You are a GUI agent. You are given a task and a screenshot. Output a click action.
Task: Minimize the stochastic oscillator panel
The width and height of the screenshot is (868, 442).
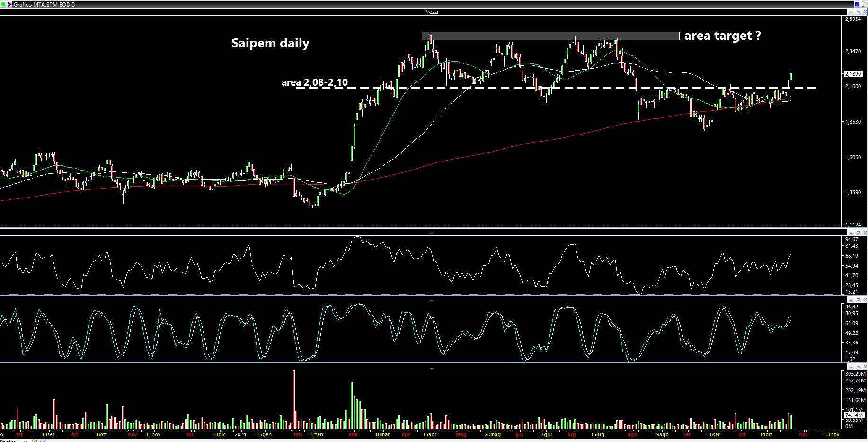[851, 299]
